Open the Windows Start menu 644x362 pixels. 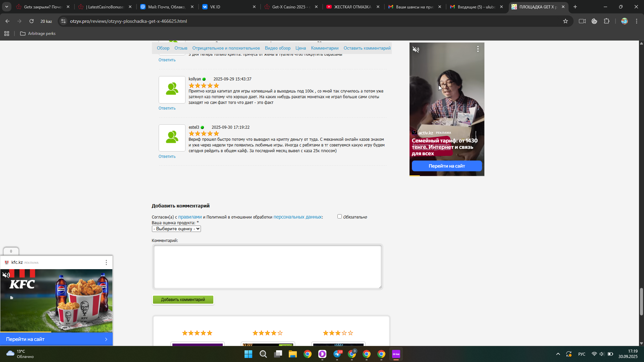(248, 354)
